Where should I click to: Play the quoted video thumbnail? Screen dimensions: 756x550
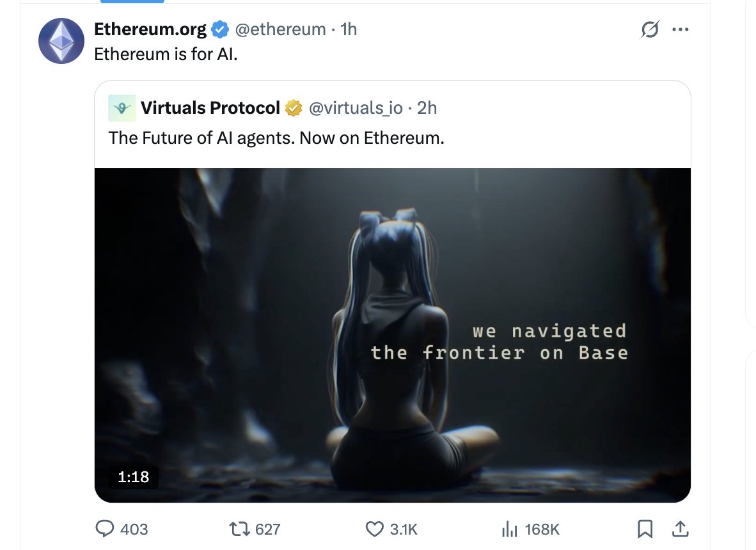point(393,335)
